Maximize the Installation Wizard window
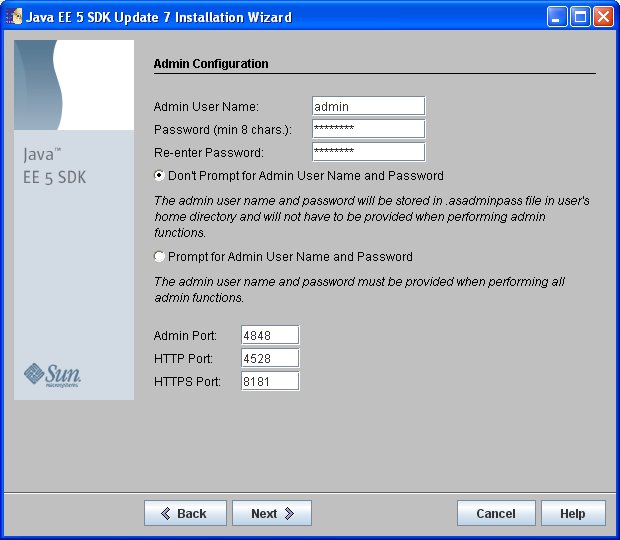The height and width of the screenshot is (540, 620). [x=580, y=17]
